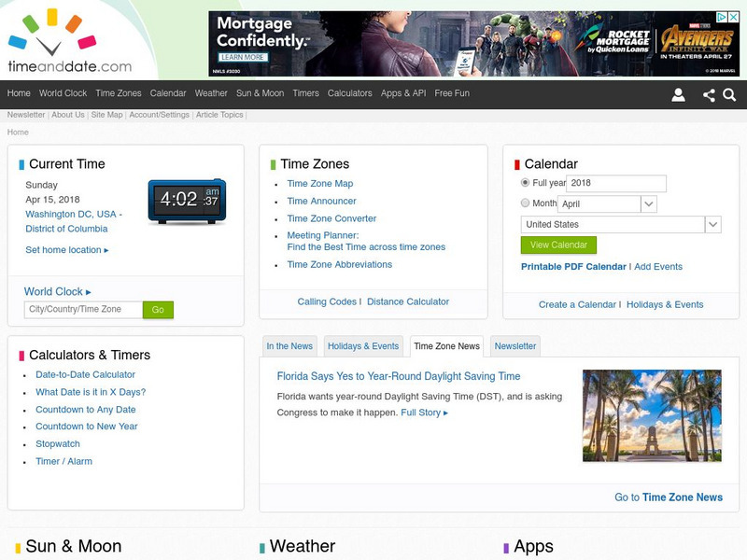
Task: Open the search magnifier icon
Action: (x=729, y=95)
